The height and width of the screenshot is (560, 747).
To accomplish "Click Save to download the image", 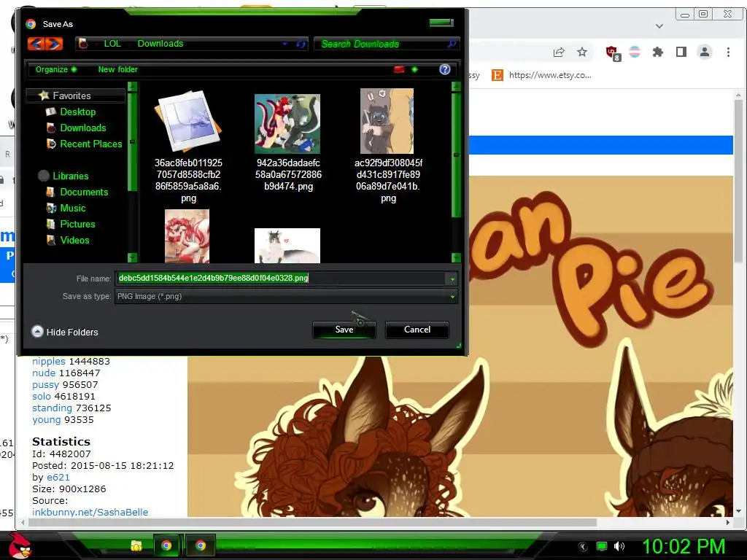I will (344, 330).
